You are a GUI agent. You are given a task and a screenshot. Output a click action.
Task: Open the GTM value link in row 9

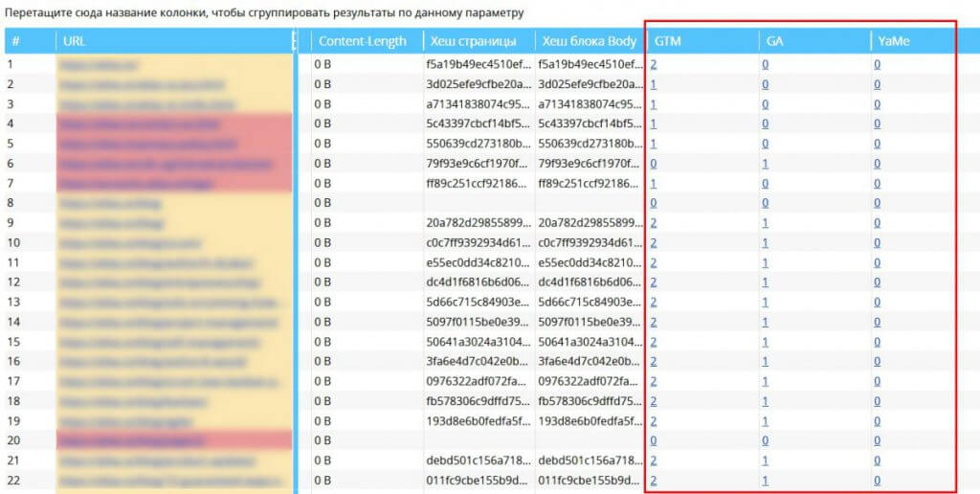(654, 223)
